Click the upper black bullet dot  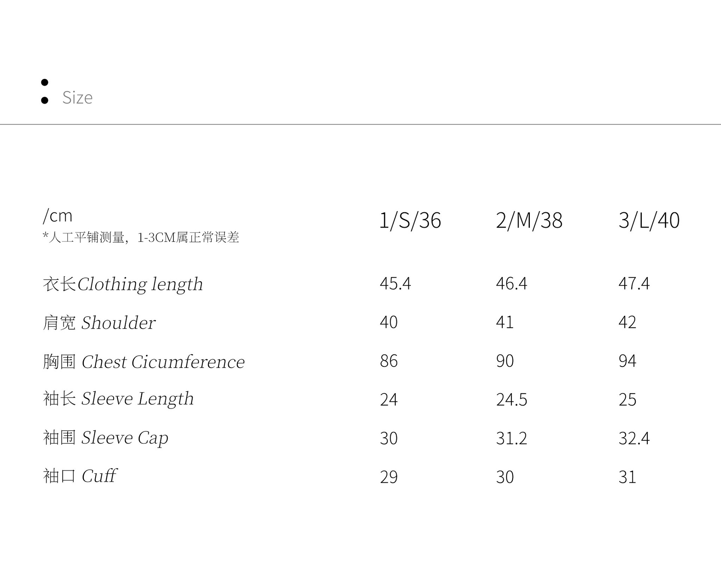coord(45,82)
